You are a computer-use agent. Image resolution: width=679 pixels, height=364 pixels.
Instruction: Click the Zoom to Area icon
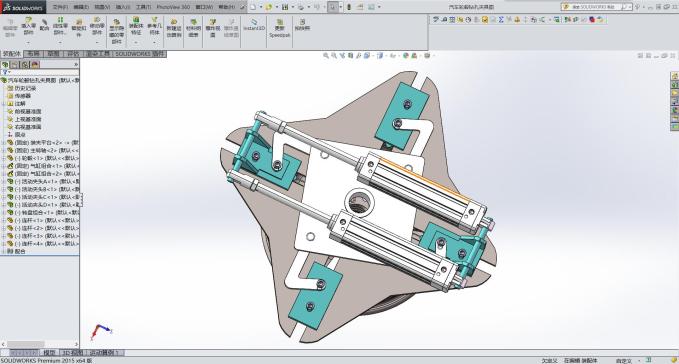(334, 55)
